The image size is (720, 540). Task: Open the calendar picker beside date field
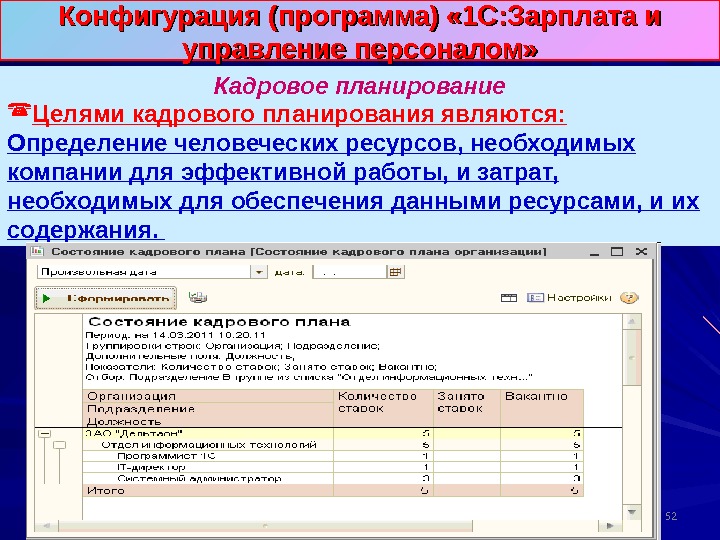[x=395, y=272]
